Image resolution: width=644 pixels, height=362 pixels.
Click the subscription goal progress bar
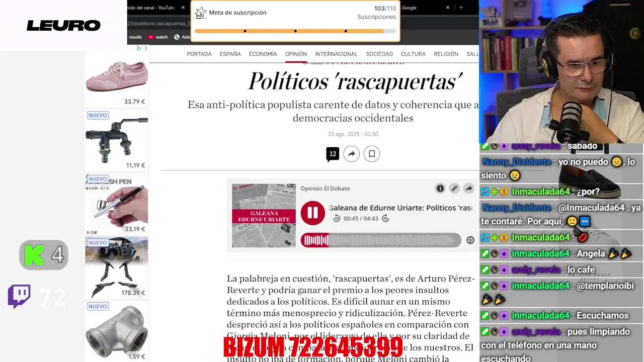pos(295,31)
